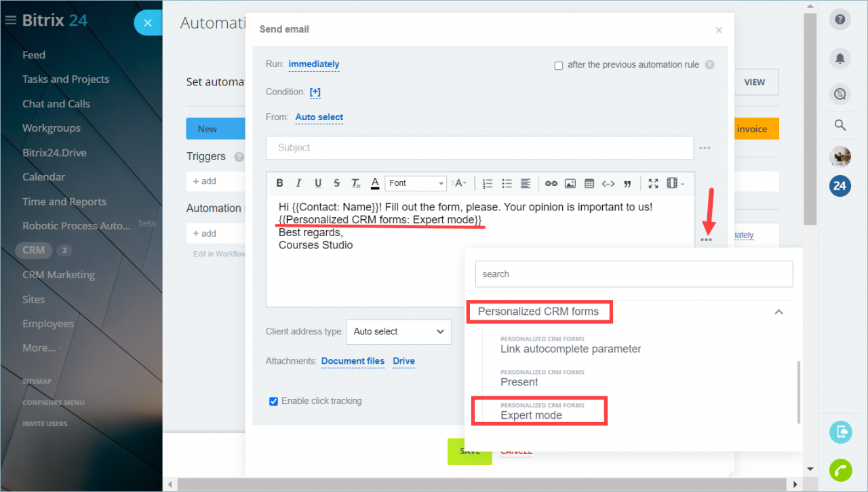Open the editor mode/view dropdown icon
Image resolution: width=868 pixels, height=492 pixels.
(x=675, y=183)
